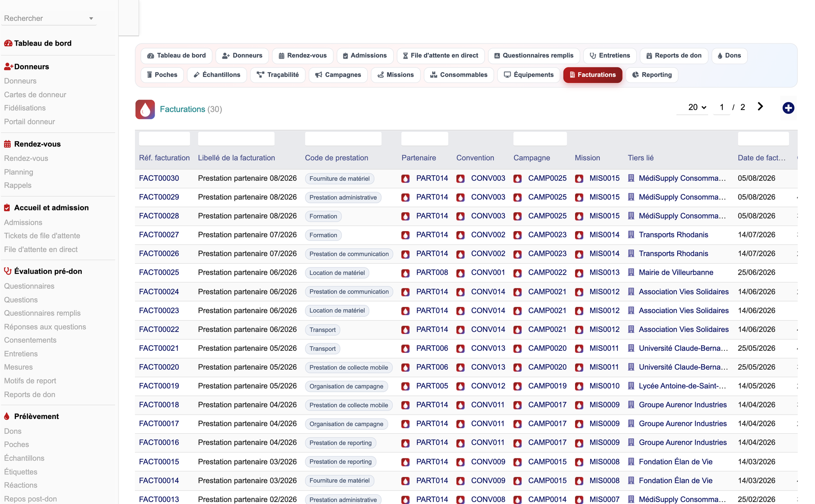Click the Libellé de la facturation filter field
This screenshot has width=815, height=504.
(x=236, y=139)
